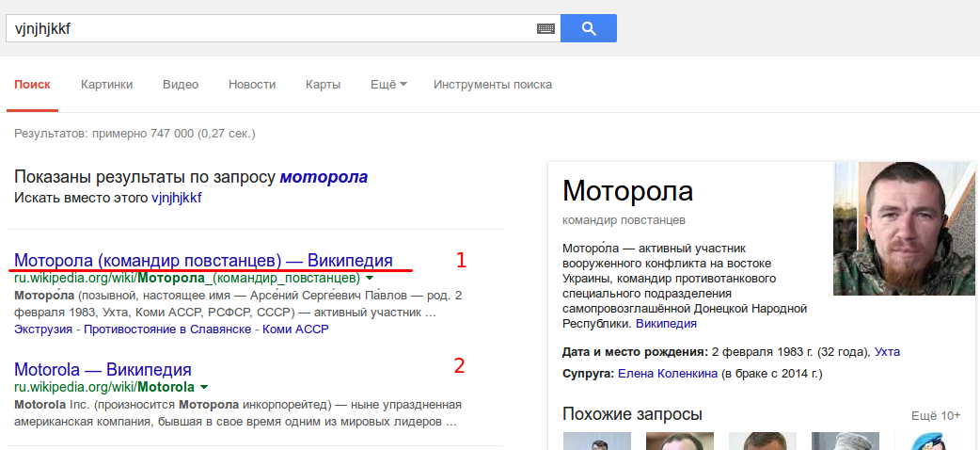Open the Карты tab
Image resolution: width=980 pixels, height=450 pixels.
click(324, 85)
